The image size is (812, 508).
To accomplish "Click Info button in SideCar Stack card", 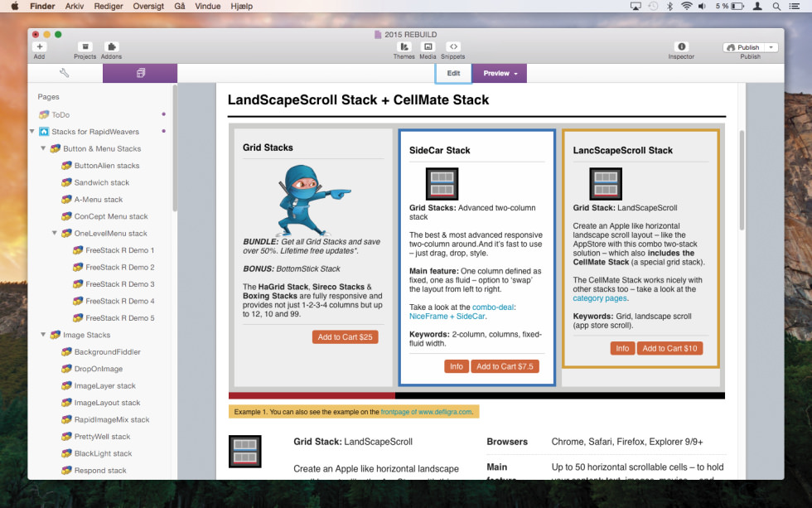I will tap(457, 366).
